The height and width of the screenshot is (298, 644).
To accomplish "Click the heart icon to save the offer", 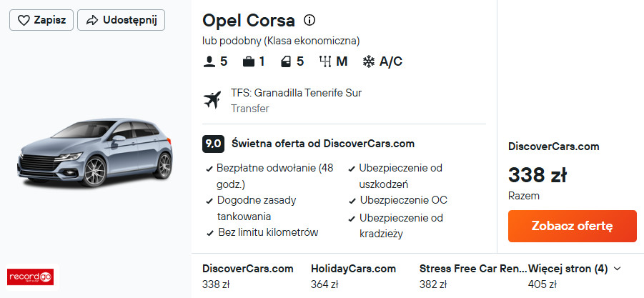I will click(x=23, y=20).
